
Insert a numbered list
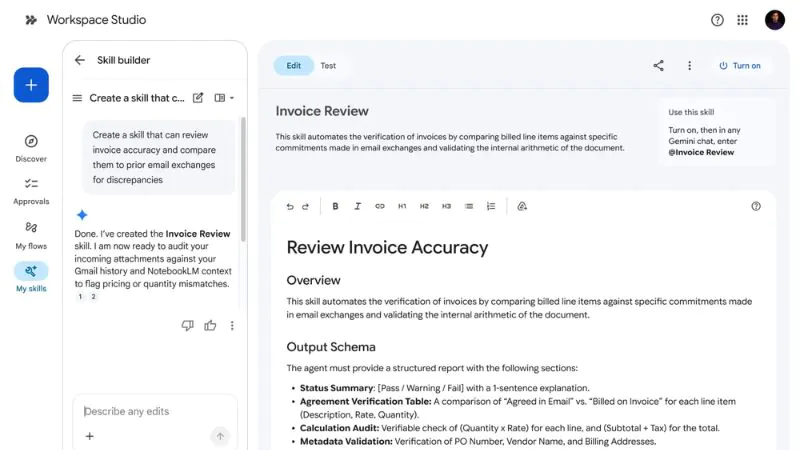(491, 206)
